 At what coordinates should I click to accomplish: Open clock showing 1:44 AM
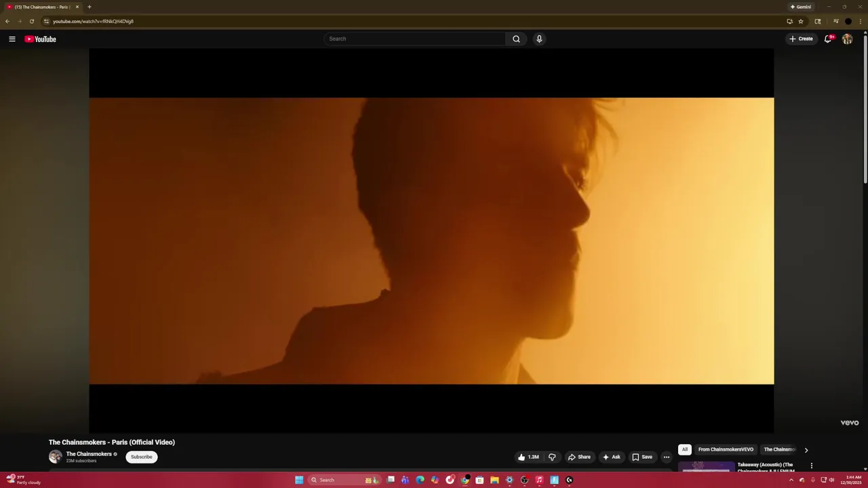tap(851, 480)
